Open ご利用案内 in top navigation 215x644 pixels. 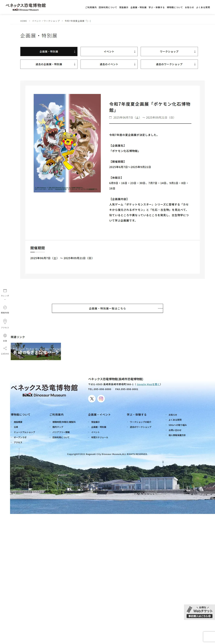(91, 8)
